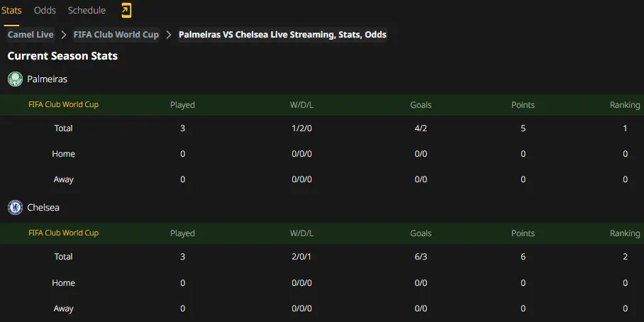Open FIFA Club World Cup breadcrumb link
The image size is (644, 322).
click(x=116, y=35)
